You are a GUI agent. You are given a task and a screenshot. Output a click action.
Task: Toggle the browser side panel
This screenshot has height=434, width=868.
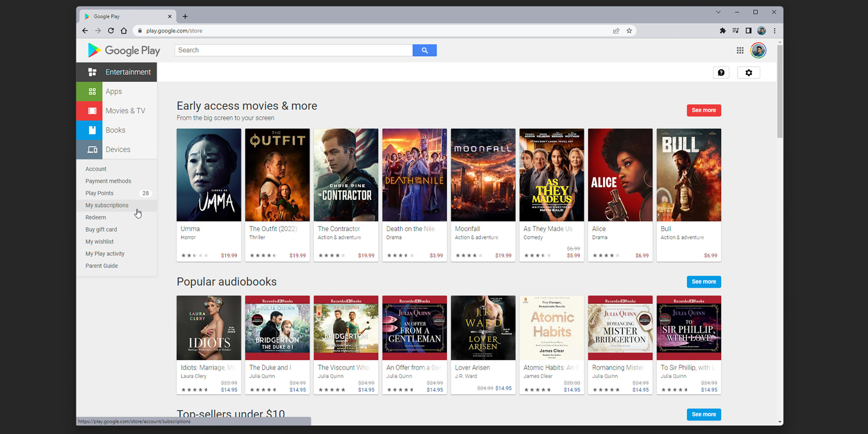748,31
